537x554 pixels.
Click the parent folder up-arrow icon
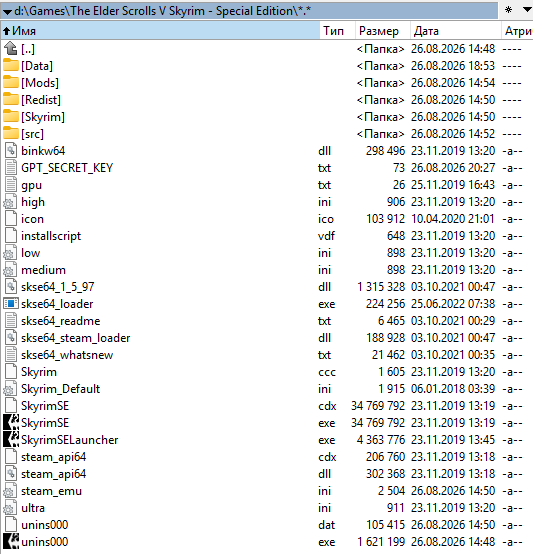[11, 48]
